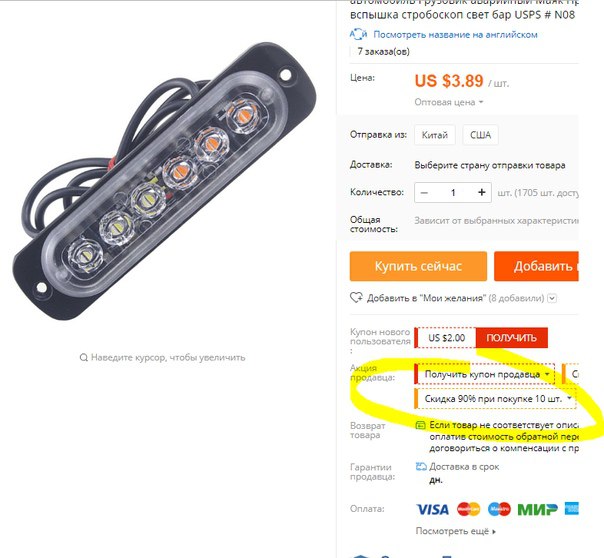The height and width of the screenshot is (558, 604).
Task: Click the quantity input field
Action: tap(453, 193)
